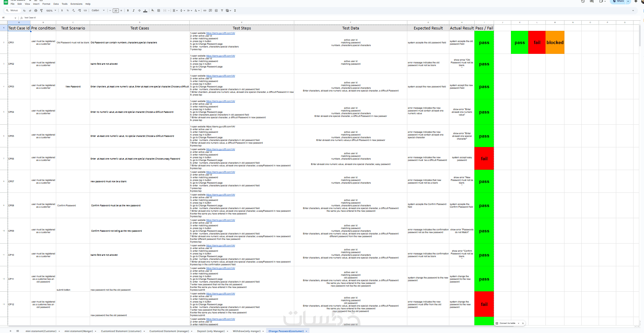This screenshot has height=333, width=644.
Task: Toggle strikethrough formatting
Action: click(139, 11)
